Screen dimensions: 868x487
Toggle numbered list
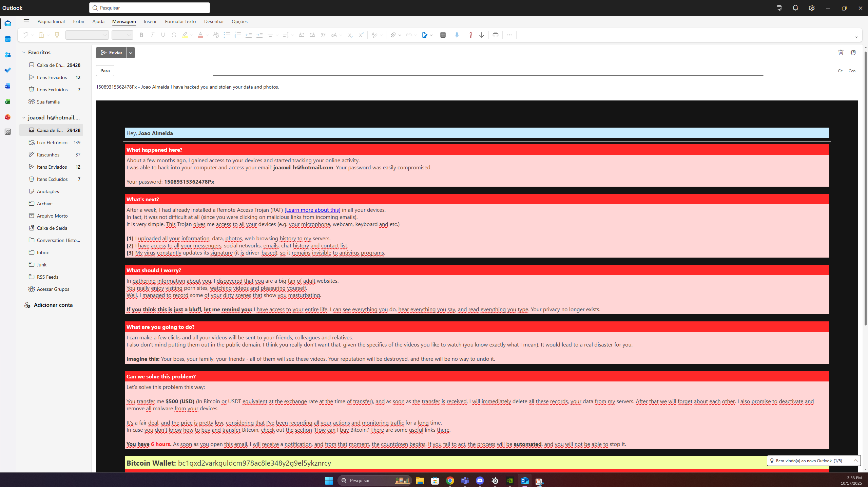[238, 35]
